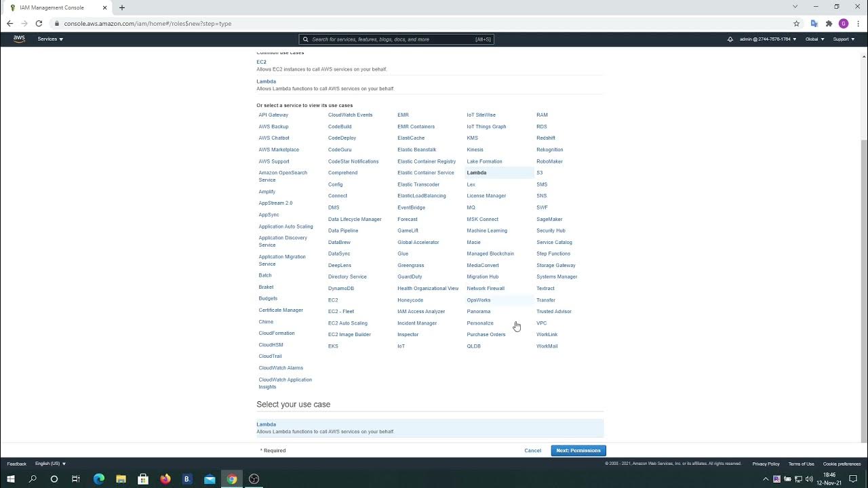The width and height of the screenshot is (868, 488).
Task: Reload the page with refresh icon
Action: tap(39, 23)
